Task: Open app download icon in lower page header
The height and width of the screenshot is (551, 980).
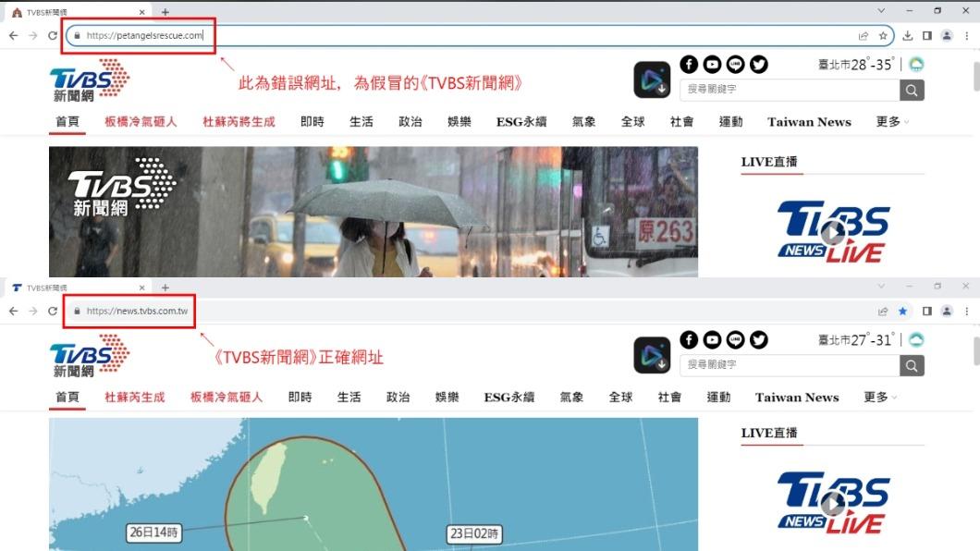Action: coord(652,355)
